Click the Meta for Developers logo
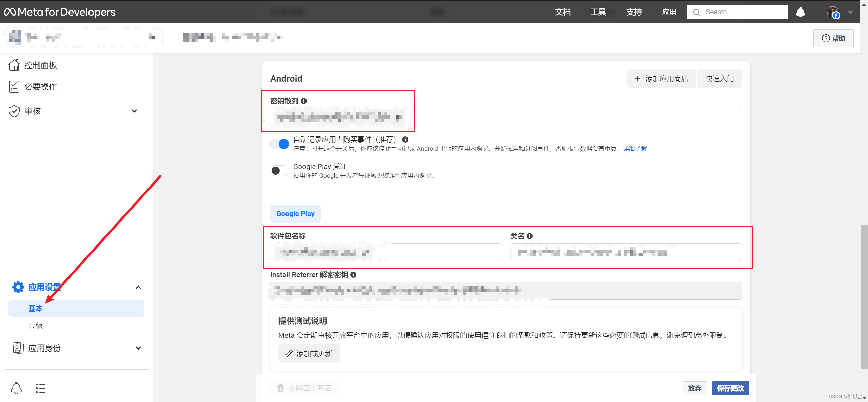This screenshot has height=402, width=868. (60, 12)
